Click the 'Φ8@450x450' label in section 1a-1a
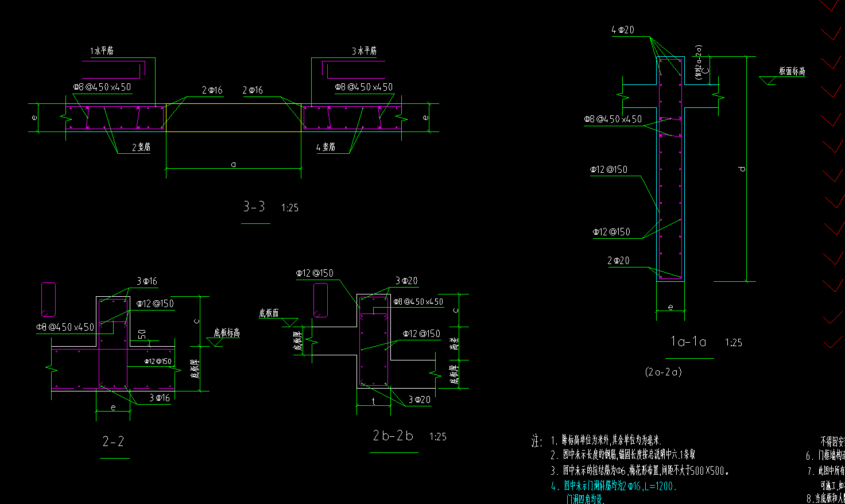Screen dimensions: 845x504 coord(613,119)
